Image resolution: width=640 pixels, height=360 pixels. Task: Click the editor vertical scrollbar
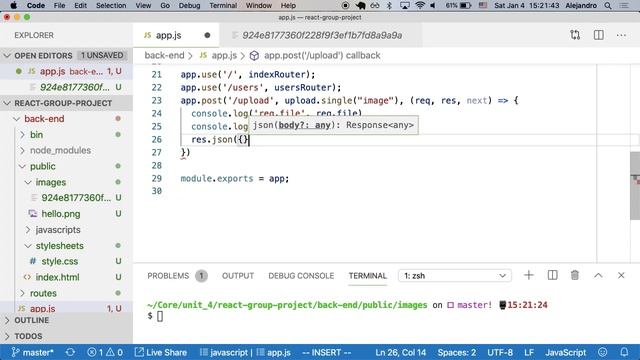(635, 186)
